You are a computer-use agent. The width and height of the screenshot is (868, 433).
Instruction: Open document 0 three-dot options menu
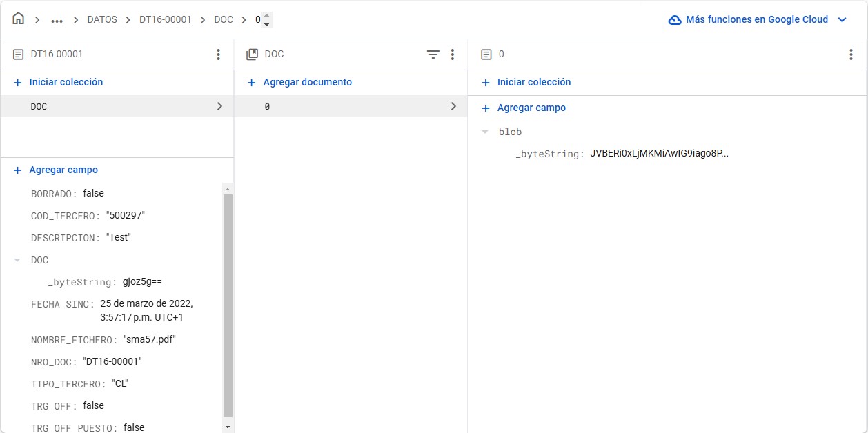point(851,54)
